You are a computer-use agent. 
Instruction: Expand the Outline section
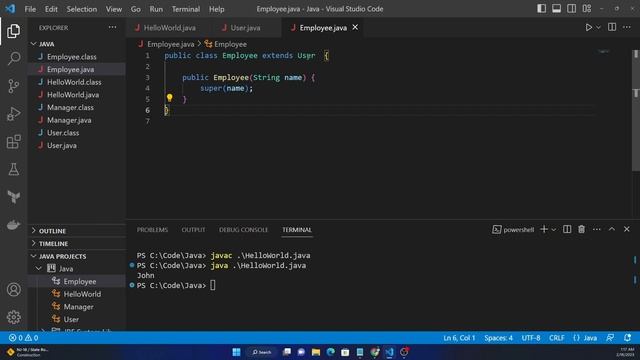77,231
